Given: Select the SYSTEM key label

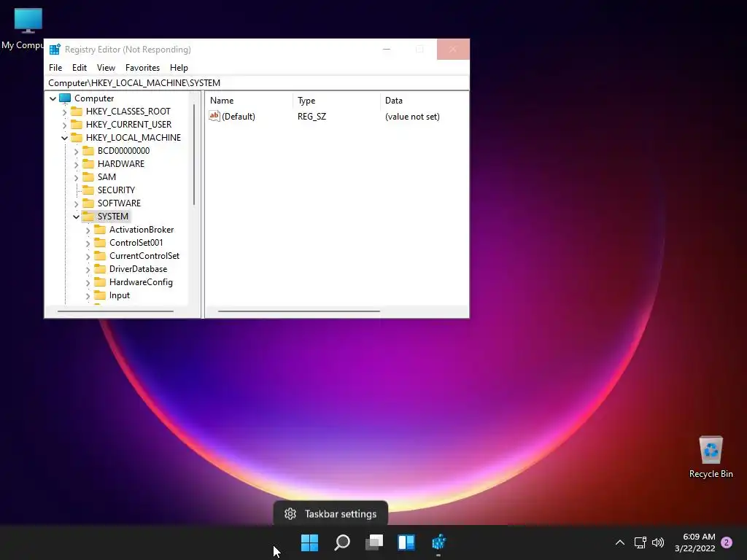Looking at the screenshot, I should [x=113, y=216].
